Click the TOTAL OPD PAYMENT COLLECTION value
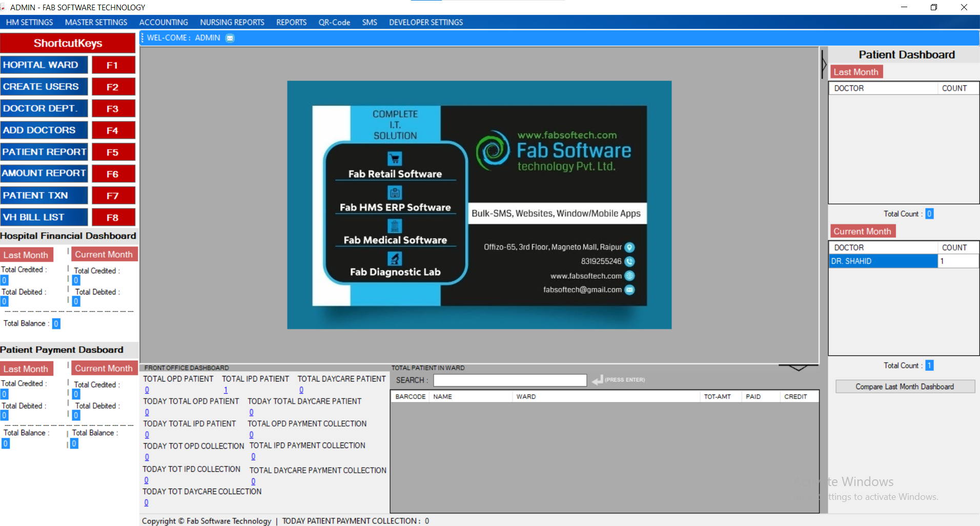The height and width of the screenshot is (526, 980). tap(251, 435)
